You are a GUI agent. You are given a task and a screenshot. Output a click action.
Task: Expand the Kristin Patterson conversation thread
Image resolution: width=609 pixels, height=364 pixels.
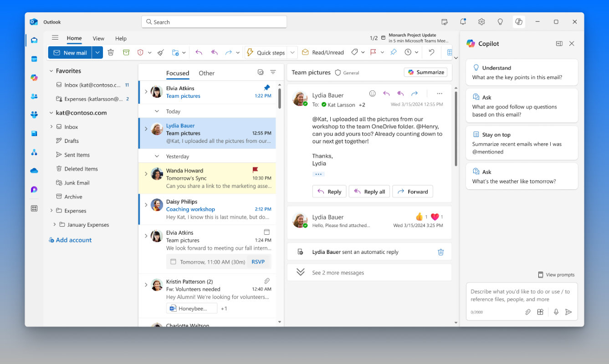click(x=146, y=285)
